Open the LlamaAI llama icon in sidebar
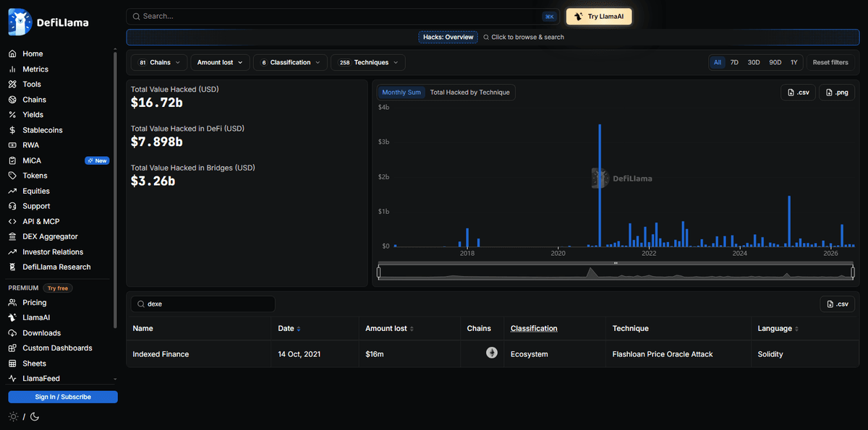The image size is (868, 430). [x=12, y=318]
